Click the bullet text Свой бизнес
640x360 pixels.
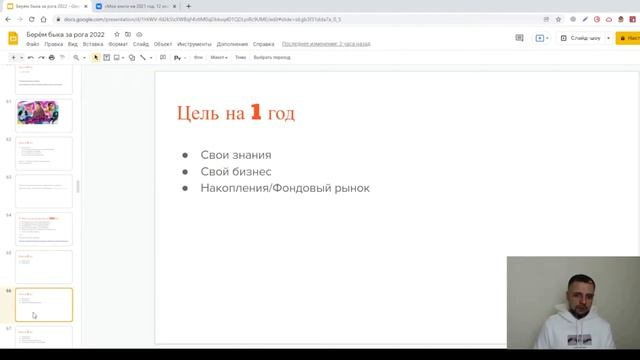coord(236,172)
